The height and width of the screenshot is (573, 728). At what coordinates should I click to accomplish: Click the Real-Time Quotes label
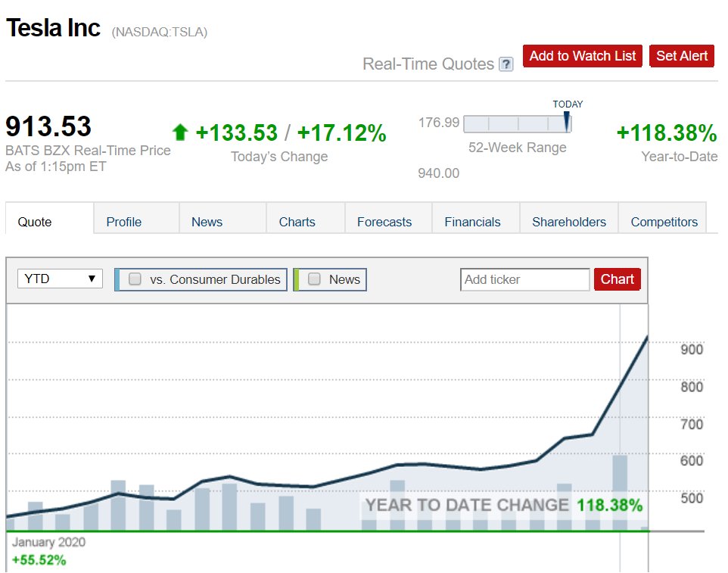[428, 64]
